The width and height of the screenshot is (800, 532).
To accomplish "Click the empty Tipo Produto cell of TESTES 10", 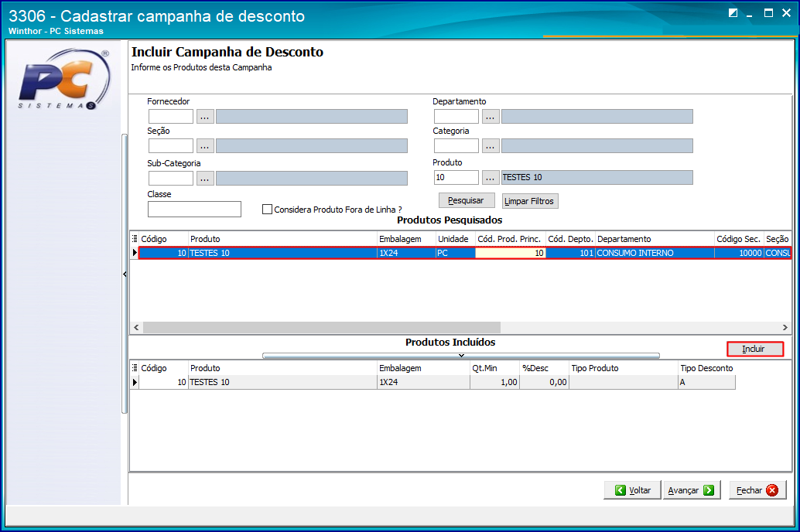I will tap(624, 382).
